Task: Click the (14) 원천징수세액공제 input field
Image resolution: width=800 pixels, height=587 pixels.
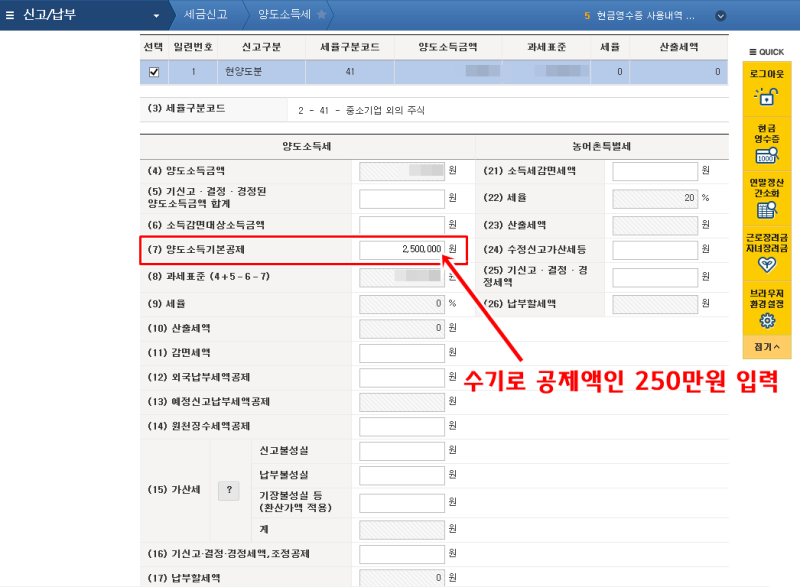Action: pos(402,426)
